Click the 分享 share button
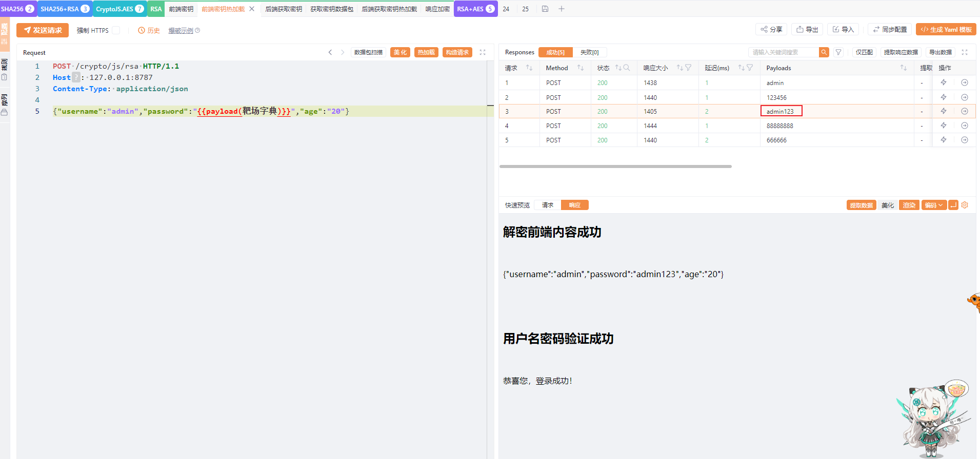Screen dimensions: 980x459 (x=771, y=29)
